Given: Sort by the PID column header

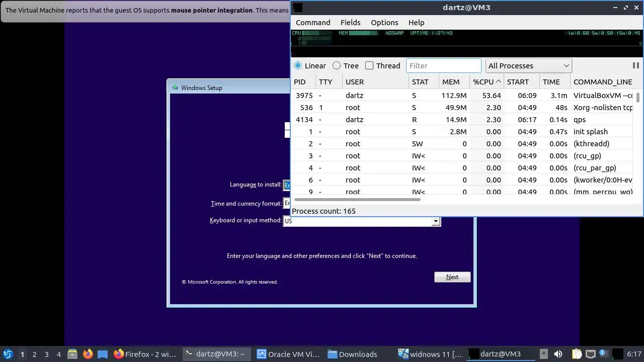Looking at the screenshot, I should [303, 81].
